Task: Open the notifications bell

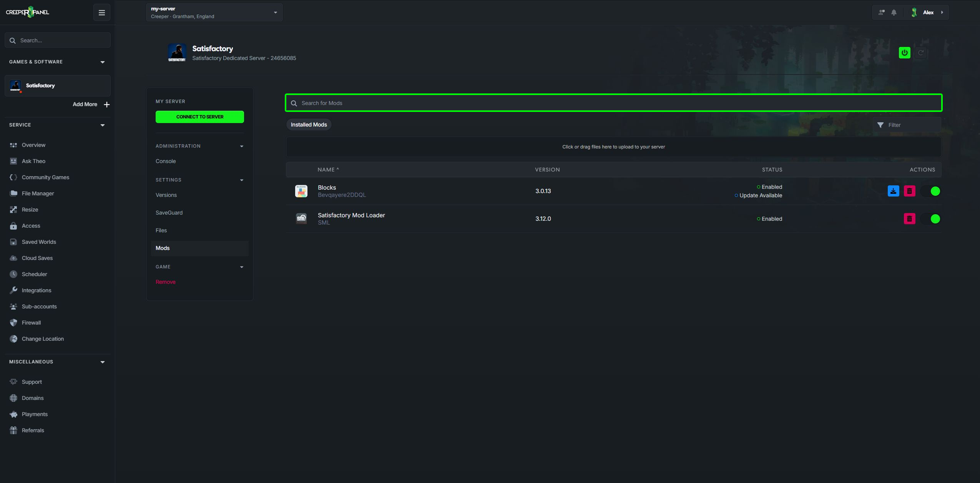Action: tap(894, 12)
